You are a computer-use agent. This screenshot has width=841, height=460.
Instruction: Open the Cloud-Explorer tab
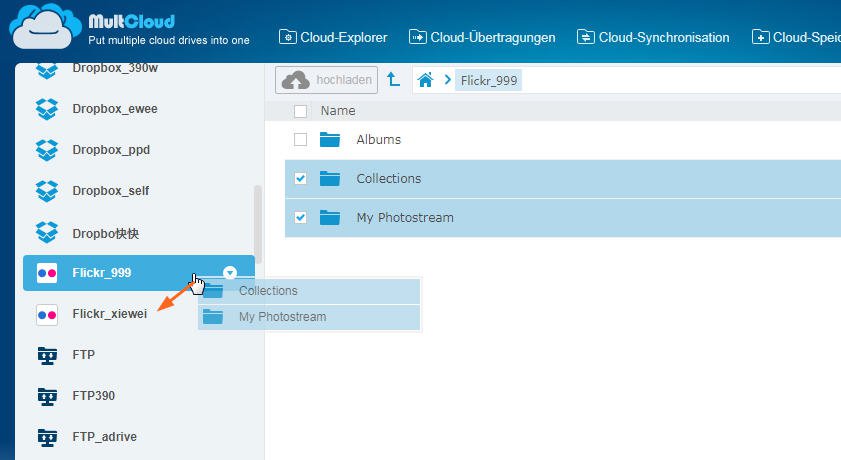click(x=333, y=38)
